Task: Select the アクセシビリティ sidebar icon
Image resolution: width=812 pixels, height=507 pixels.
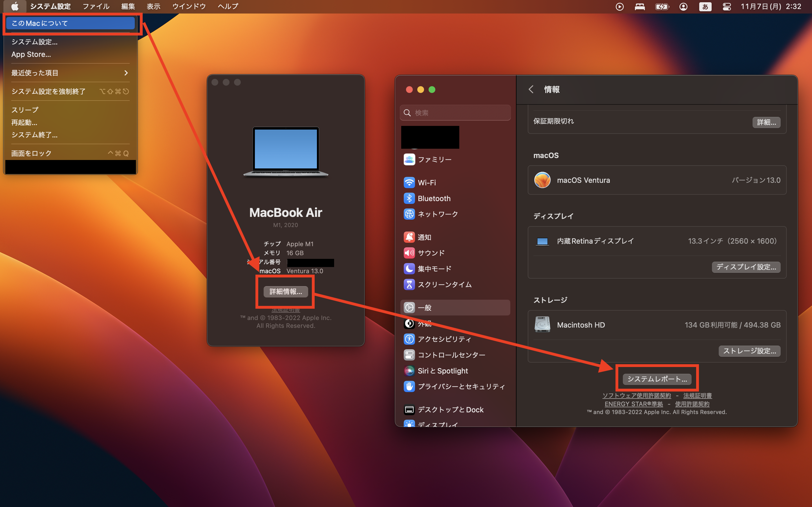Action: click(409, 339)
